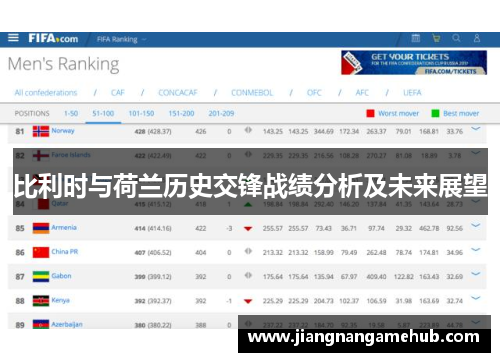Select the UEFA confederation filter

412,93
